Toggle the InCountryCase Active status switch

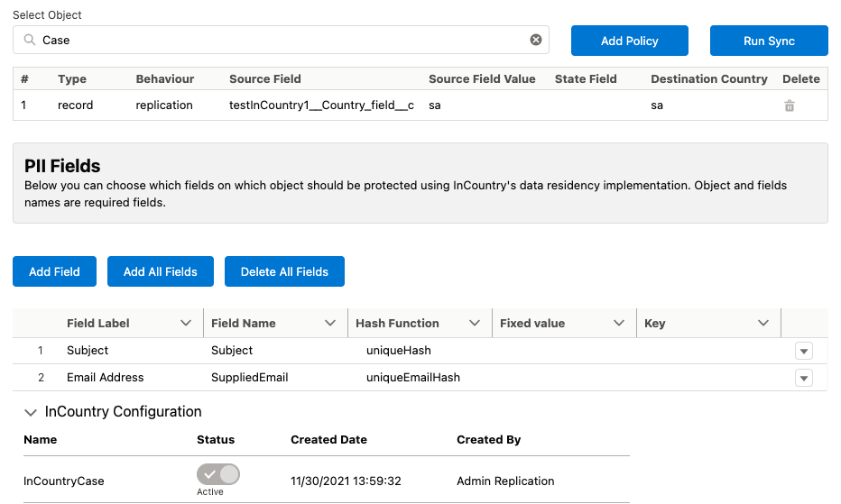(x=218, y=474)
